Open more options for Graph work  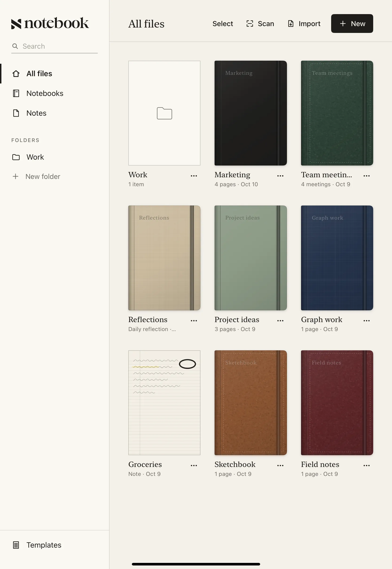[366, 321]
